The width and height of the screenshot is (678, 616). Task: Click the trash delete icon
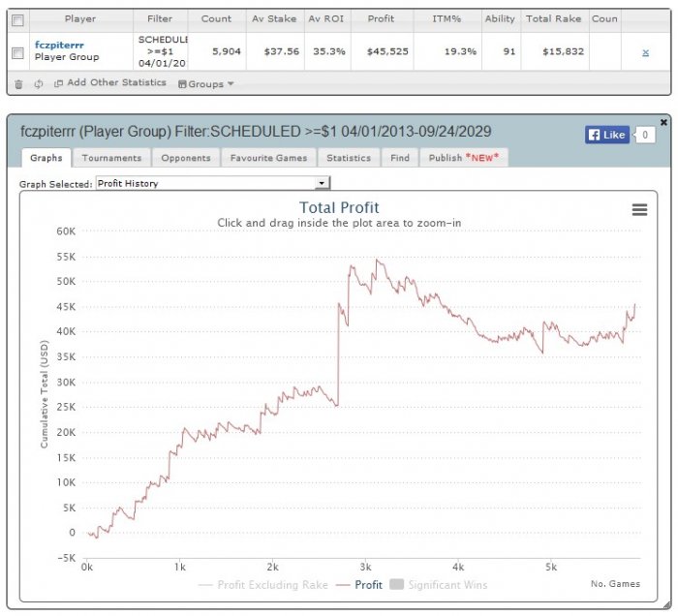pyautogui.click(x=18, y=84)
